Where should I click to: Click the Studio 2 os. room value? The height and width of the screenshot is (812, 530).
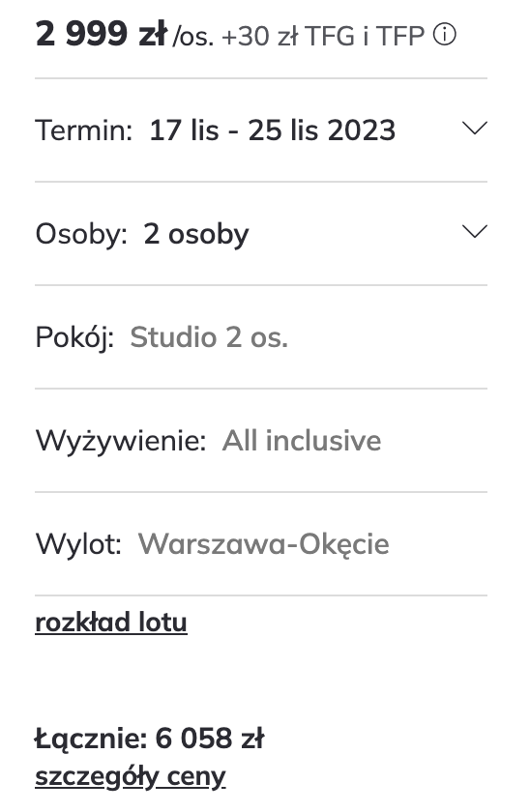pyautogui.click(x=209, y=337)
